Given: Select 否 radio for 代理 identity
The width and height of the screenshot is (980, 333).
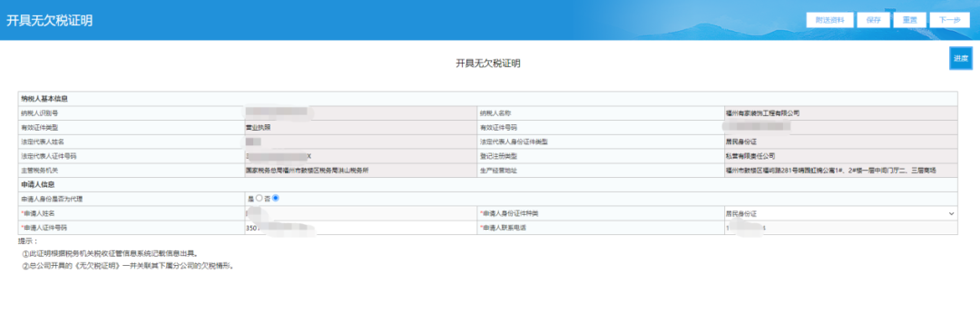Looking at the screenshot, I should coord(276,199).
